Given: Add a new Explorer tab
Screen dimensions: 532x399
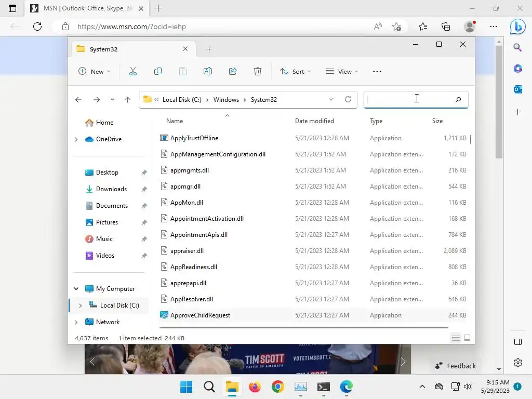Looking at the screenshot, I should click(209, 49).
